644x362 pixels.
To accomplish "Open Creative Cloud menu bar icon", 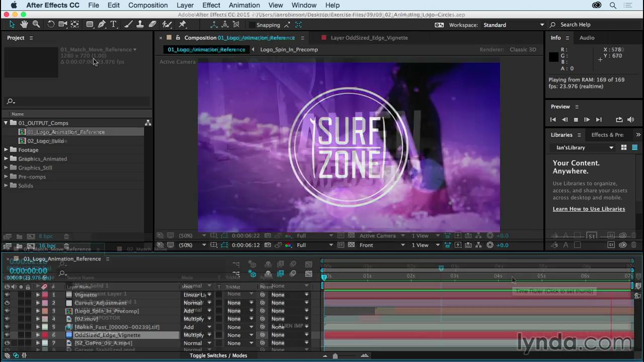I will [597, 5].
